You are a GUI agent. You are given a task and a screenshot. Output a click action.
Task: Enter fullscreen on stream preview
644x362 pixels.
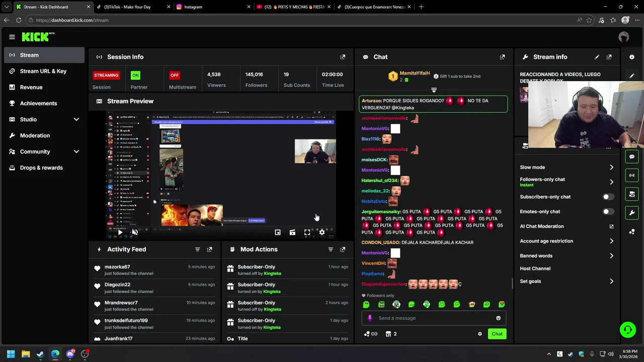click(307, 232)
